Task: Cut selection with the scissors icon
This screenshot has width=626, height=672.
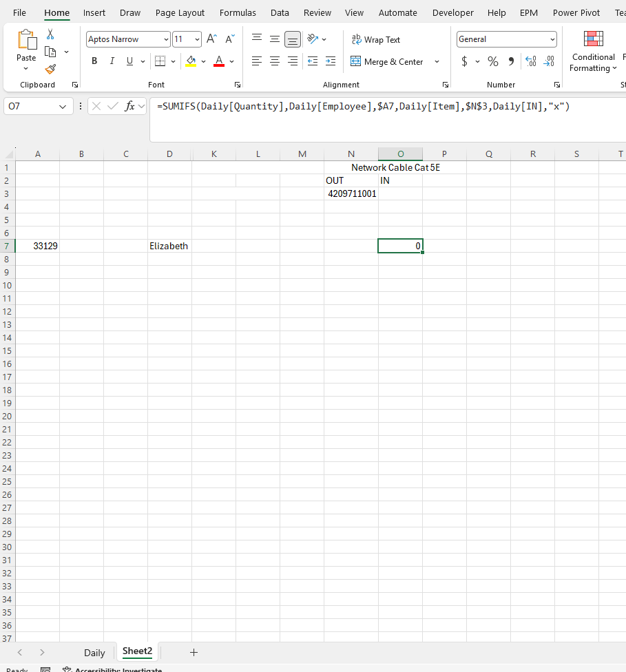Action: tap(50, 34)
